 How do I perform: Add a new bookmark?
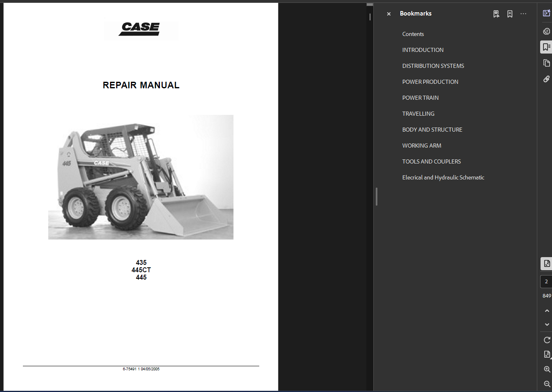tap(510, 14)
